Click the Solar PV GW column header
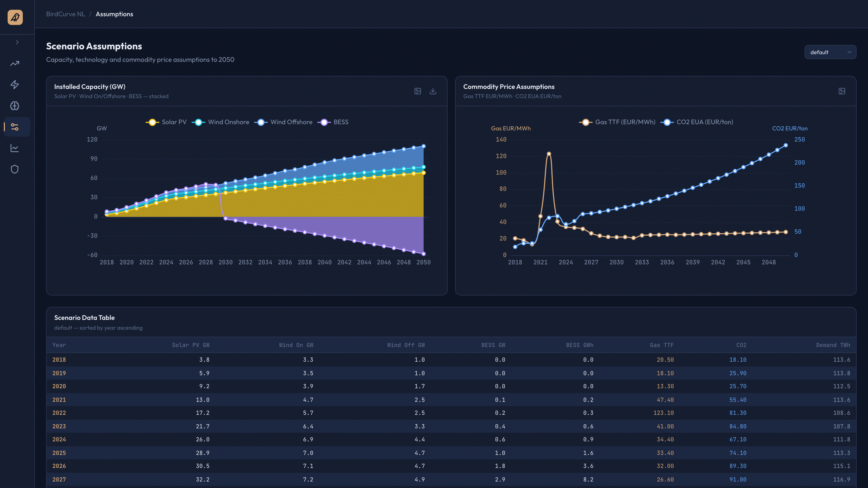The width and height of the screenshot is (868, 488). coord(191,345)
